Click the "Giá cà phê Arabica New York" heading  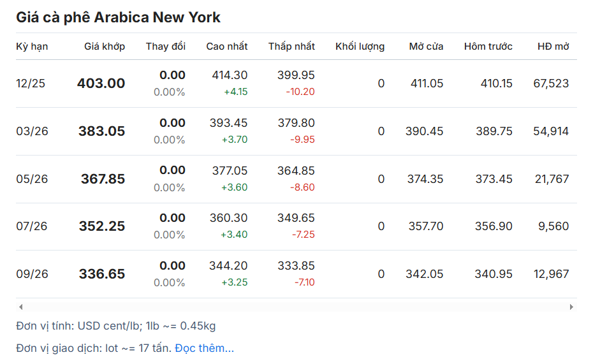coord(118,17)
